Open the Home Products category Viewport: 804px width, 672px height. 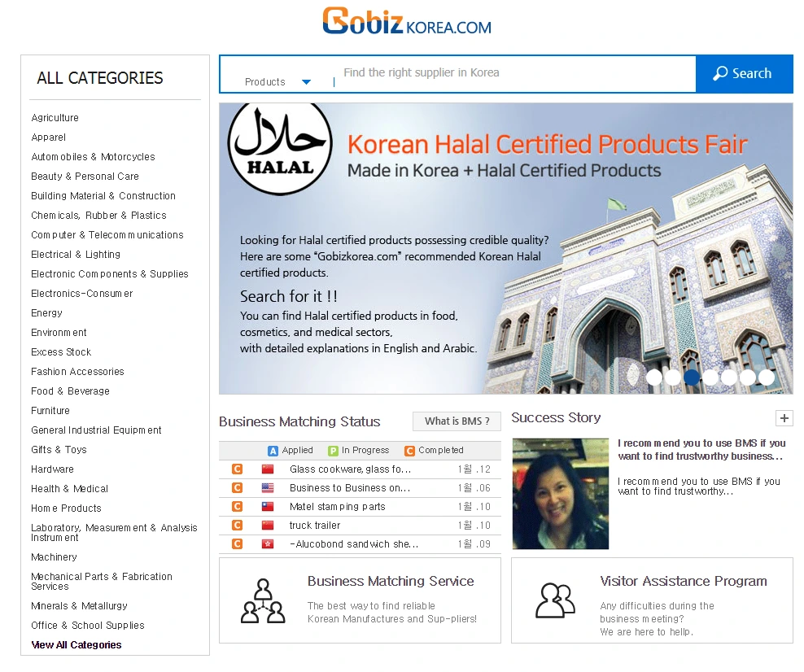pyautogui.click(x=66, y=508)
